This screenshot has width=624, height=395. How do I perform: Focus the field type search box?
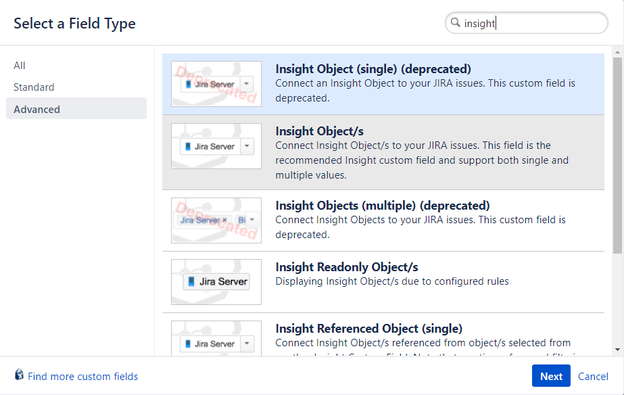point(526,23)
